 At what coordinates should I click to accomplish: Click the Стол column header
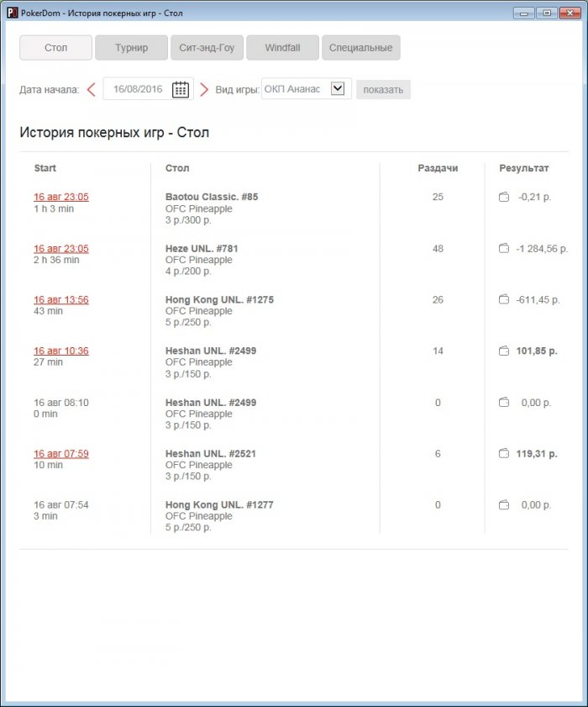177,168
